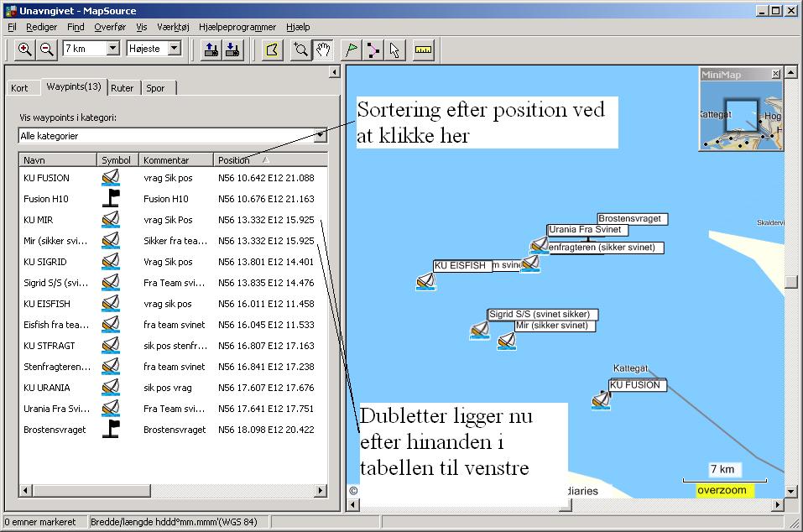The height and width of the screenshot is (532, 803).
Task: Open the Fil menu
Action: pos(13,27)
